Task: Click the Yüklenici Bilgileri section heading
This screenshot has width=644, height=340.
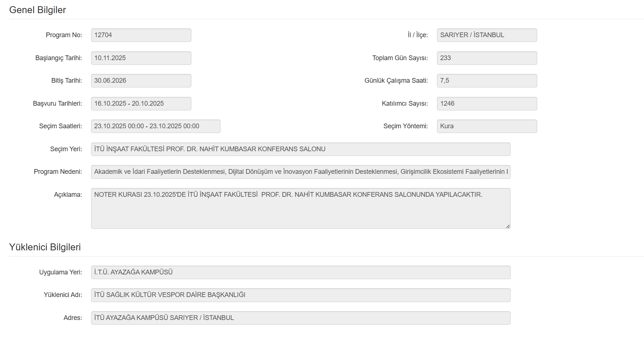Action: (45, 247)
